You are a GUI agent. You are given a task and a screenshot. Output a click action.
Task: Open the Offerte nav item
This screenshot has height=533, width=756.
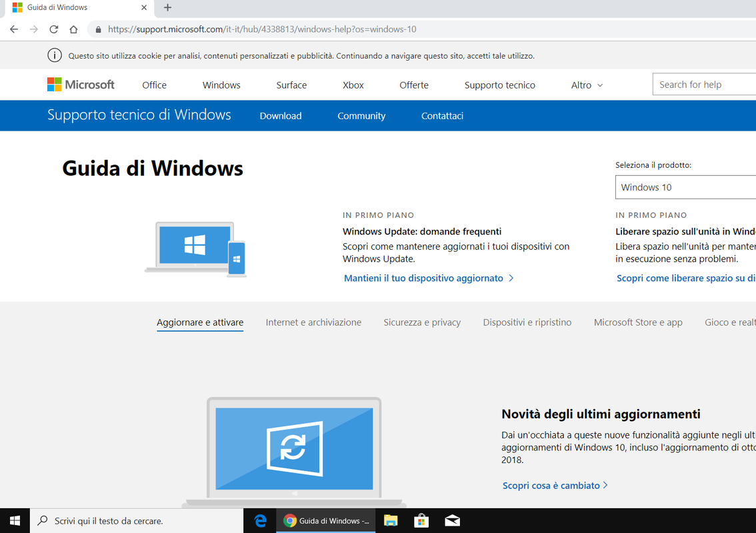point(414,85)
